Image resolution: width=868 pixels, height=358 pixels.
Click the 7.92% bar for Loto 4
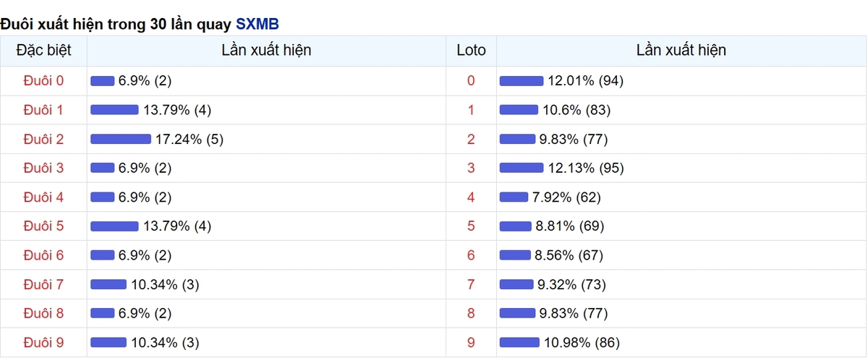514,197
